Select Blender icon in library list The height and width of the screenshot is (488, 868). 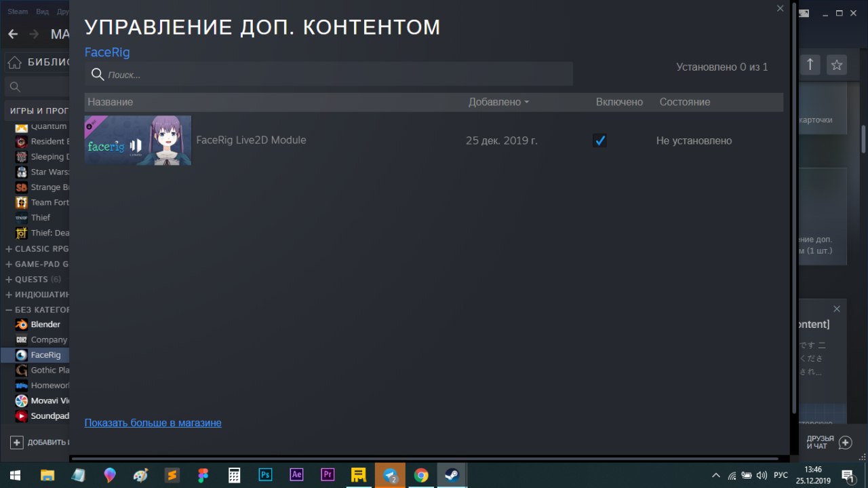[21, 324]
